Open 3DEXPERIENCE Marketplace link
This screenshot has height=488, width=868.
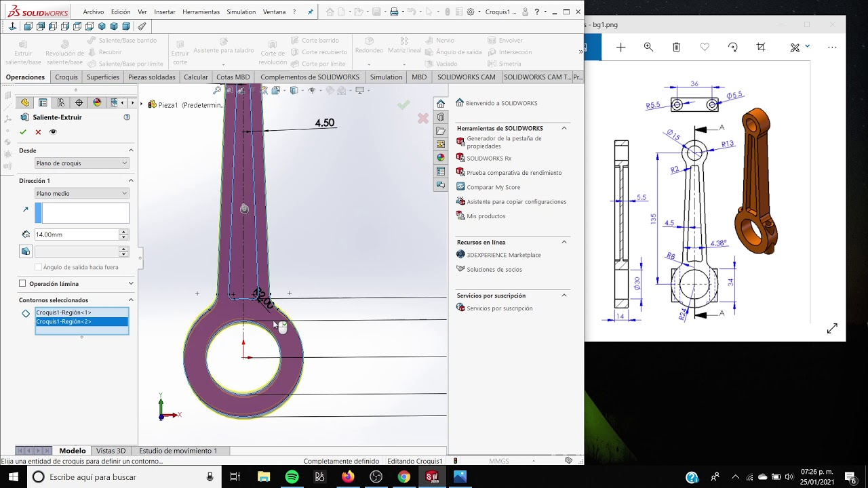click(504, 255)
